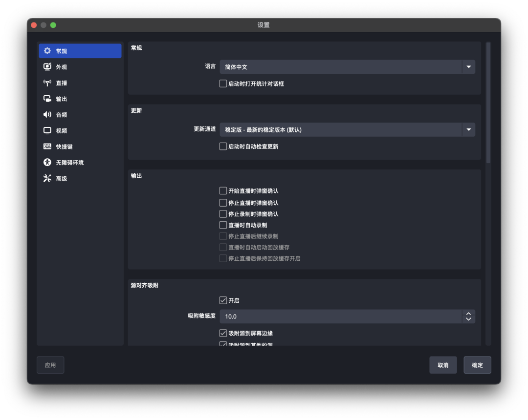
Task: Select the 常规 settings gear icon
Action: 47,50
